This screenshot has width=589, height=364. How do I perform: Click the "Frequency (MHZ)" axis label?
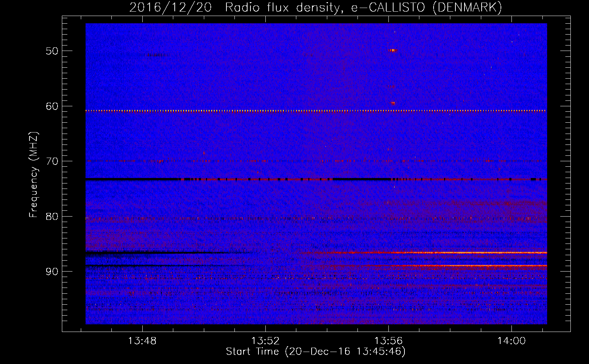pyautogui.click(x=33, y=175)
